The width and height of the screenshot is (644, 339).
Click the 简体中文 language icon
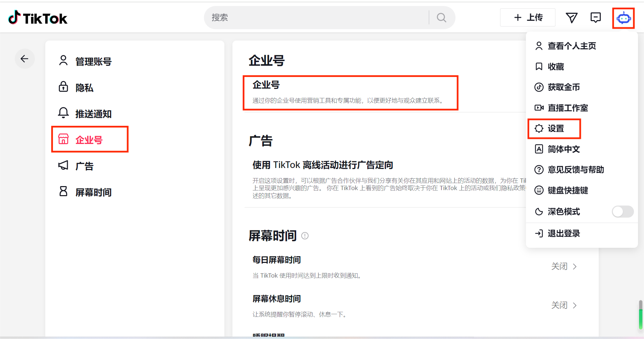tap(539, 149)
